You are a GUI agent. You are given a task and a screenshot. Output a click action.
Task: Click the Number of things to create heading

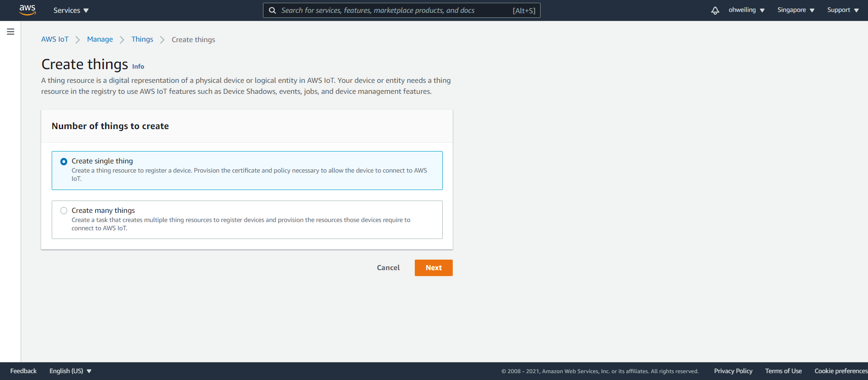110,126
